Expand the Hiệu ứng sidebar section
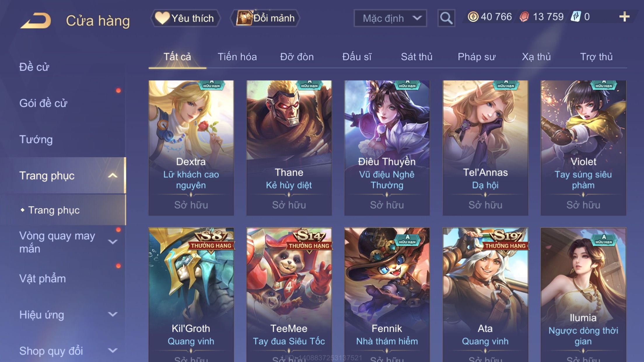The width and height of the screenshot is (644, 362). click(113, 314)
